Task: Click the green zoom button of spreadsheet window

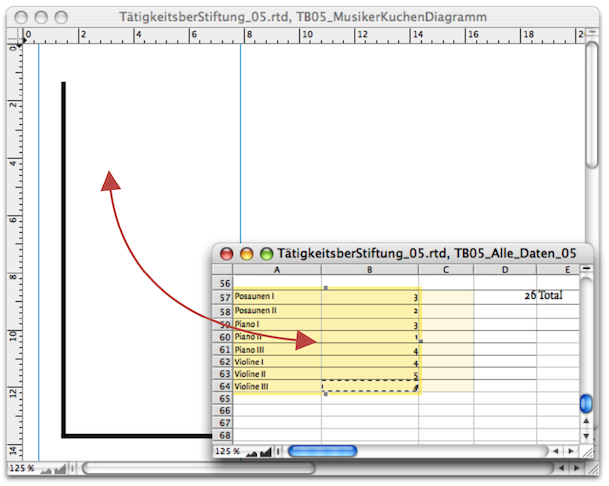Action: [x=265, y=254]
